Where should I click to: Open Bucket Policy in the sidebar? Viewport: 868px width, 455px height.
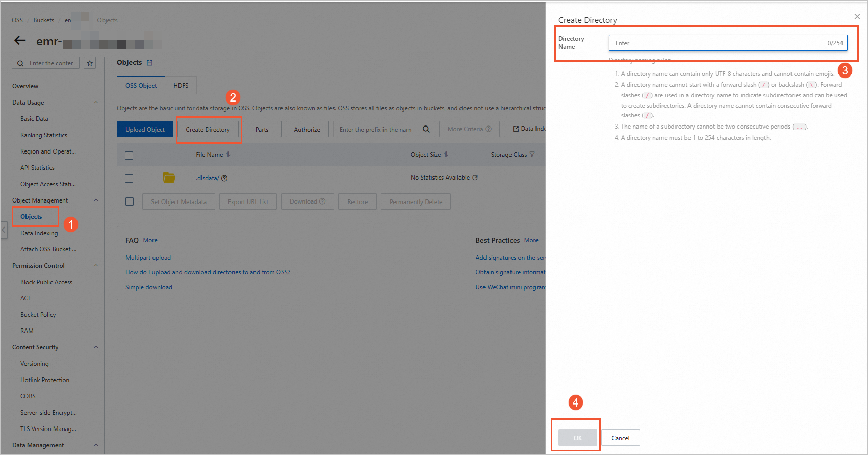(38, 315)
